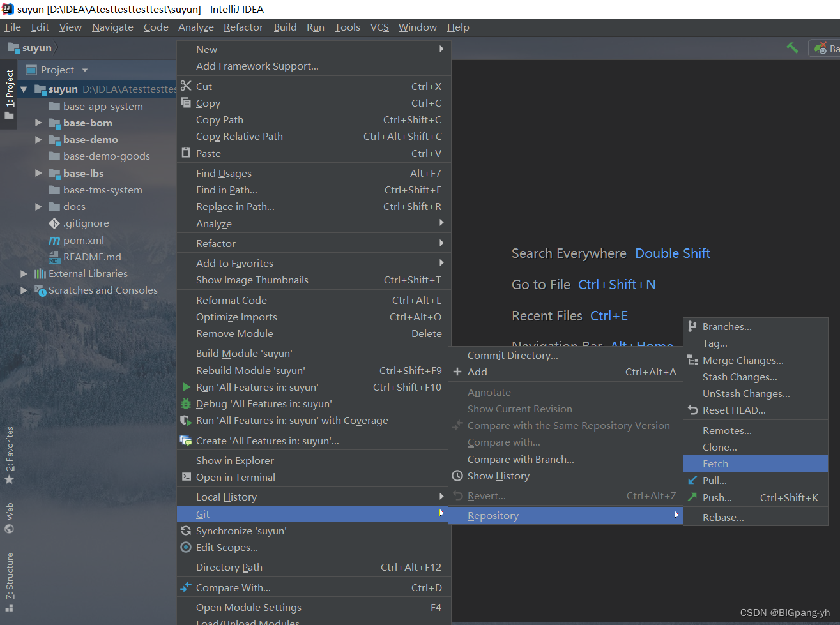
Task: Select Rebase in Repository submenu
Action: point(756,517)
